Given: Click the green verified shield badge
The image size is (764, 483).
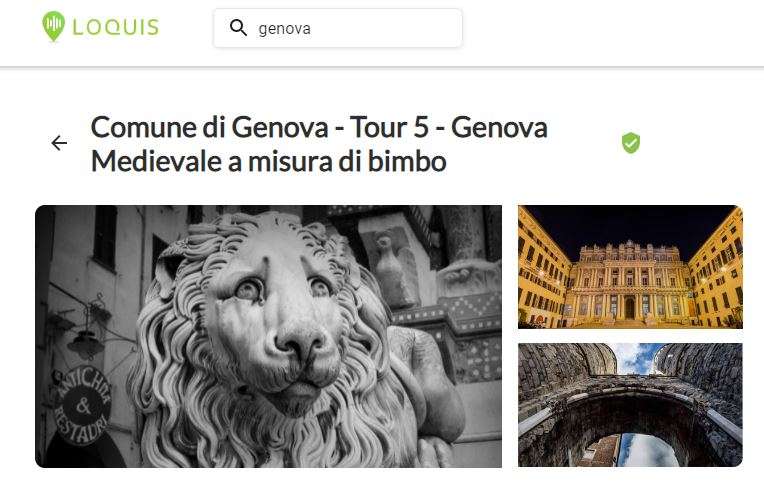Looking at the screenshot, I should (x=630, y=143).
